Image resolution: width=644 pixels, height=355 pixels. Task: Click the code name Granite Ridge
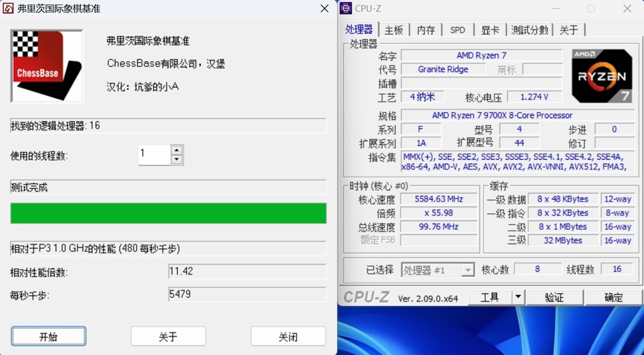click(x=443, y=69)
